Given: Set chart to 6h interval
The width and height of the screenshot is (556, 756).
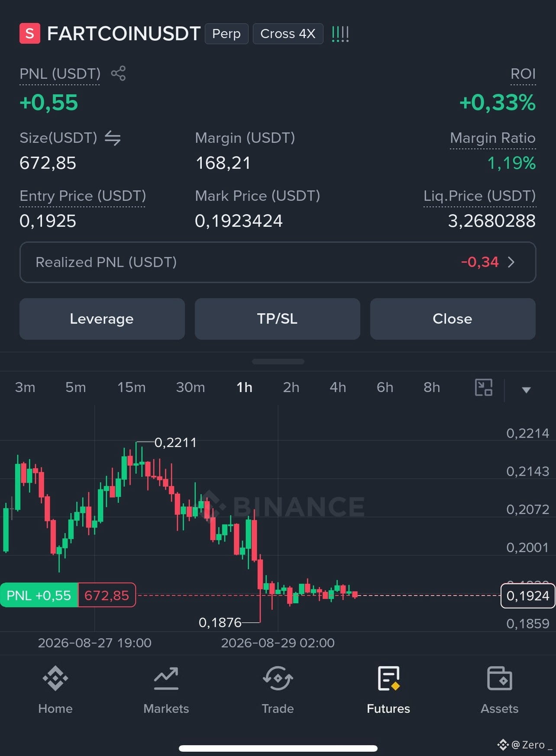Looking at the screenshot, I should 385,387.
